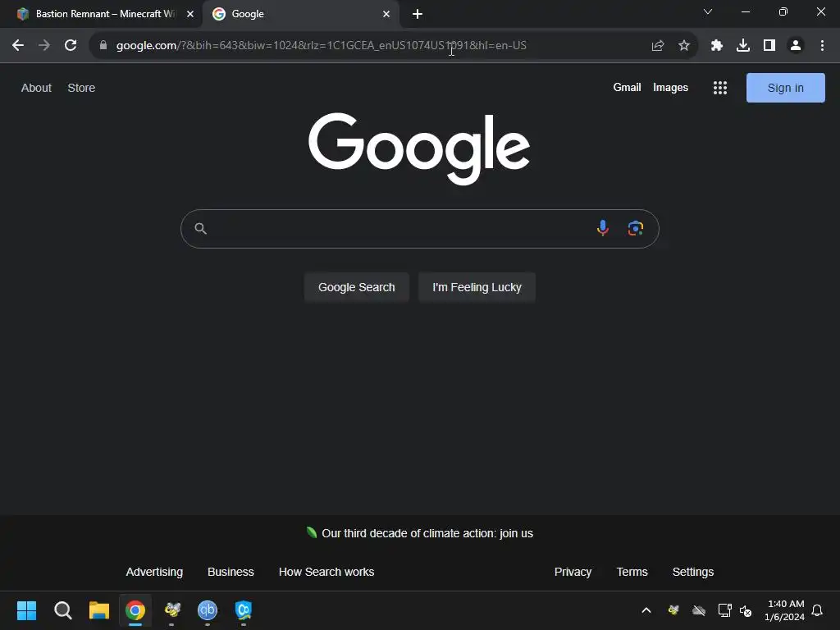Click the magnifier icon in search box

pyautogui.click(x=200, y=229)
